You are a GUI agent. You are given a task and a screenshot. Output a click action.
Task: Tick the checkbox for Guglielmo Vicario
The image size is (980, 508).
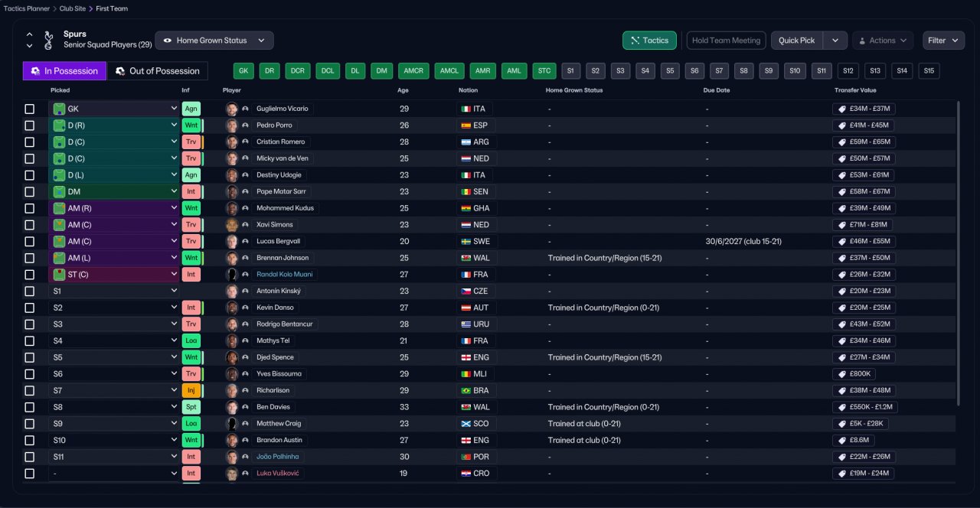tap(30, 109)
